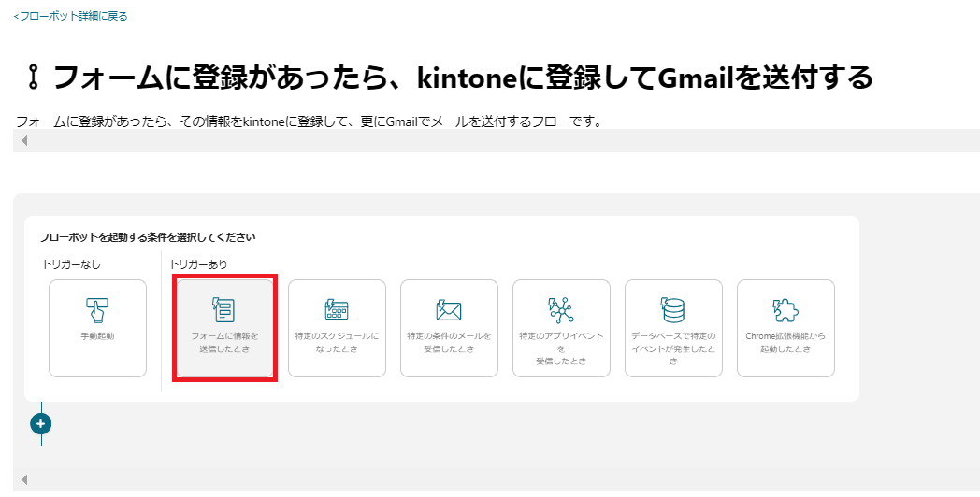
Task: Click 特定のアプリイベントを受信したとき label
Action: click(x=561, y=348)
